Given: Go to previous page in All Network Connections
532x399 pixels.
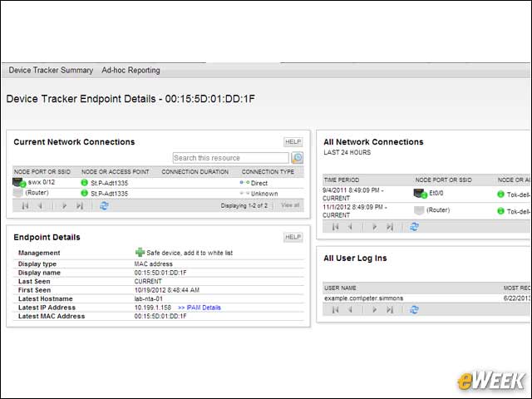Looking at the screenshot, I should [x=350, y=227].
